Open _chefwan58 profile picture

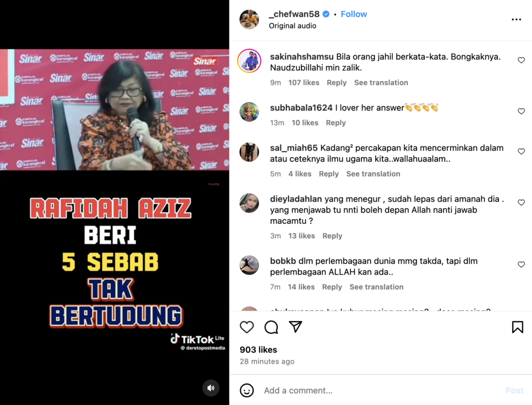[x=249, y=19]
